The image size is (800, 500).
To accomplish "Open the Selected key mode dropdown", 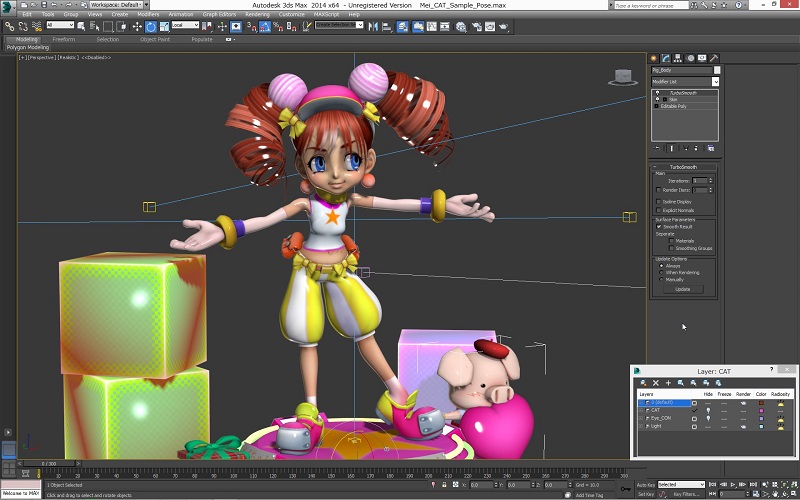I will click(x=681, y=485).
